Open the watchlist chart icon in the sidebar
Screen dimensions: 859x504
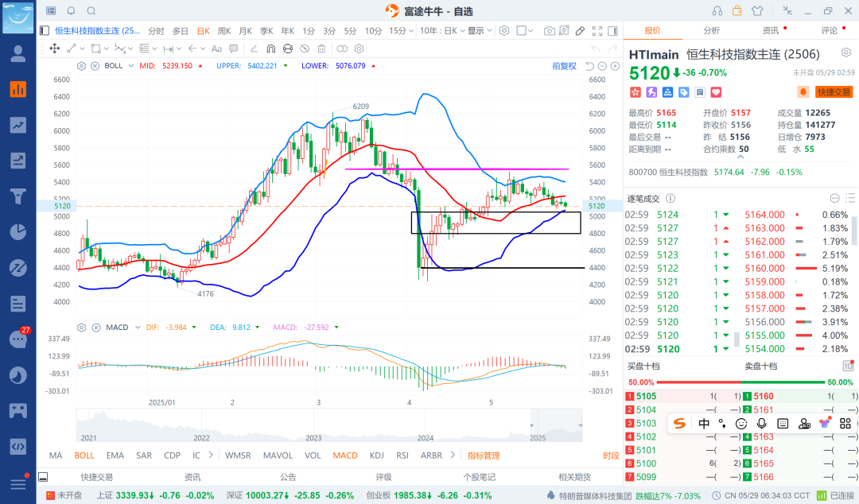18,89
